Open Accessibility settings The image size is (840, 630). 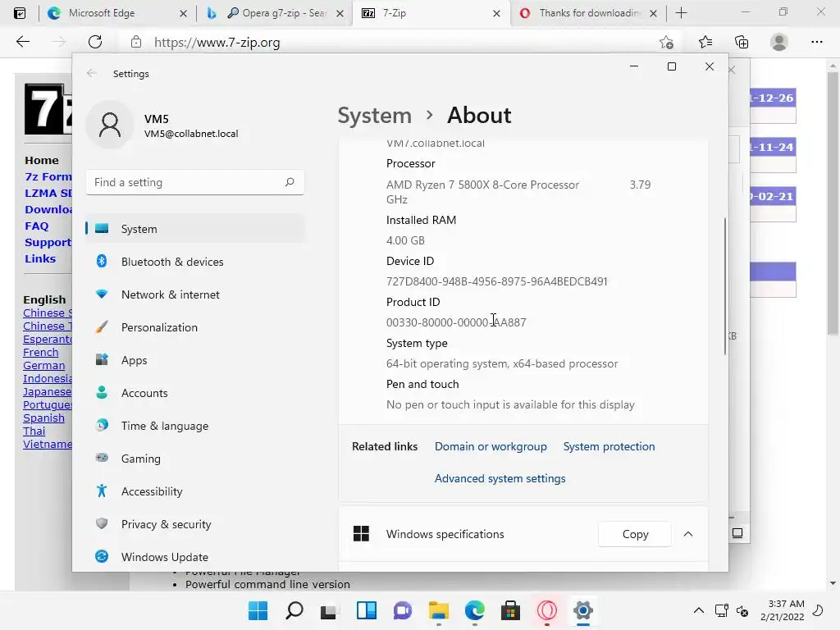[x=195, y=491]
